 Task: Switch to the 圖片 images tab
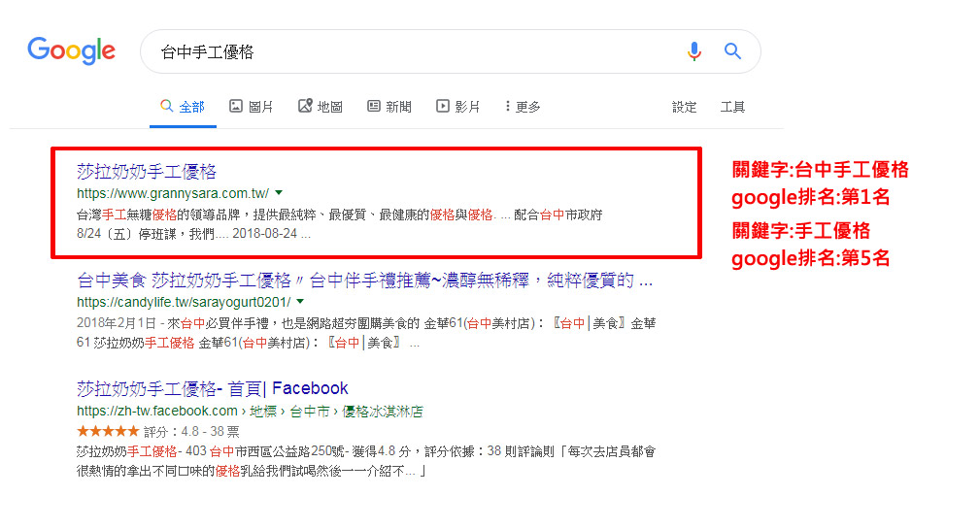pyautogui.click(x=251, y=107)
